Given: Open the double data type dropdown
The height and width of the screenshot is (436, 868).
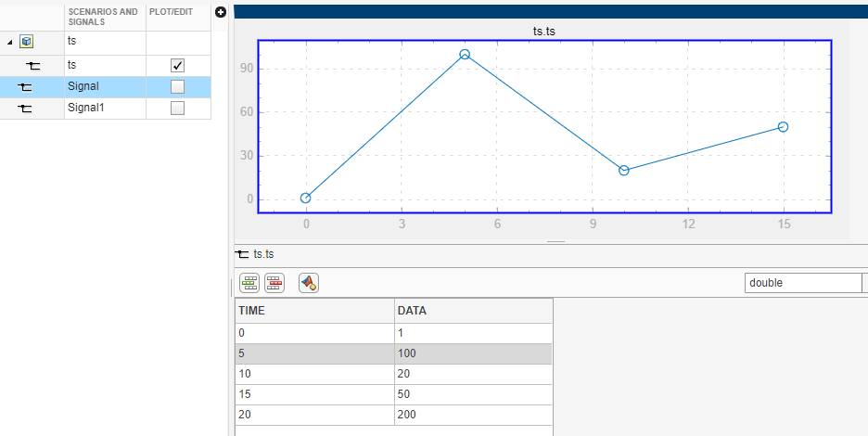Looking at the screenshot, I should click(x=864, y=283).
